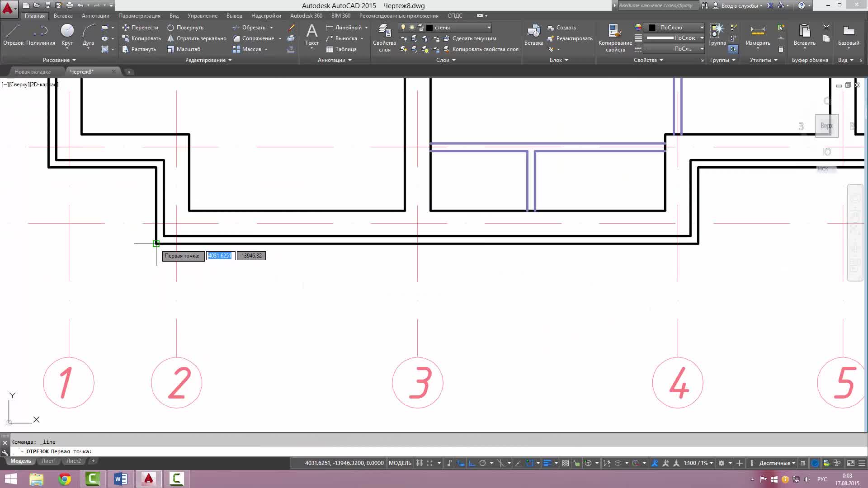Screen dimensions: 868x488
Task: Click the object color wheel icon
Action: (x=638, y=28)
